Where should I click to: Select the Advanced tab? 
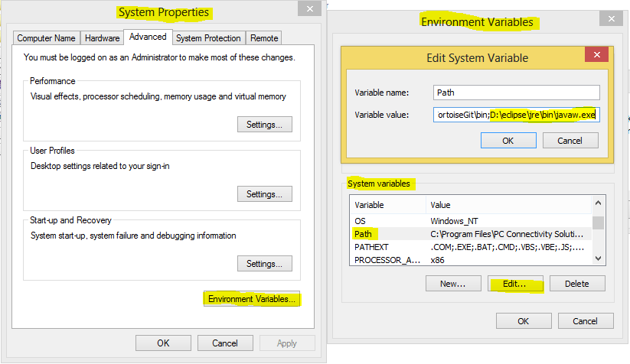point(148,37)
